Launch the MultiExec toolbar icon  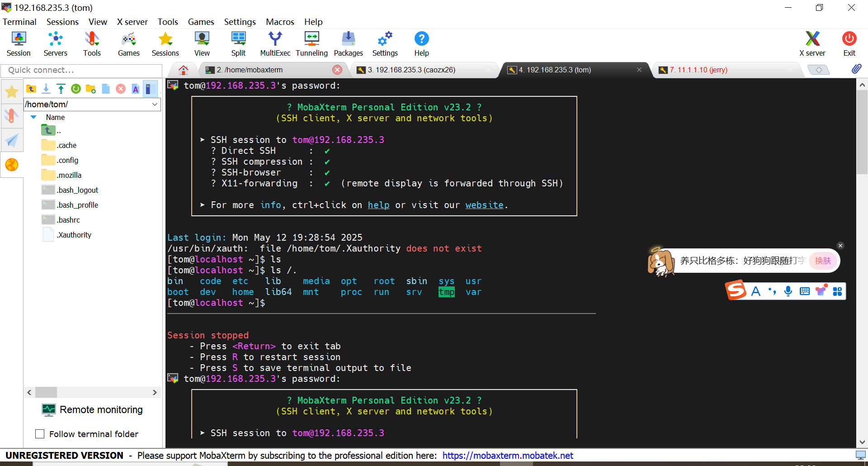click(x=275, y=44)
